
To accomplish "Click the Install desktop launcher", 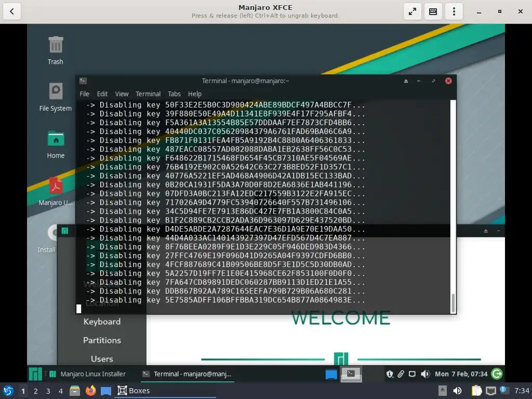I will click(47, 239).
